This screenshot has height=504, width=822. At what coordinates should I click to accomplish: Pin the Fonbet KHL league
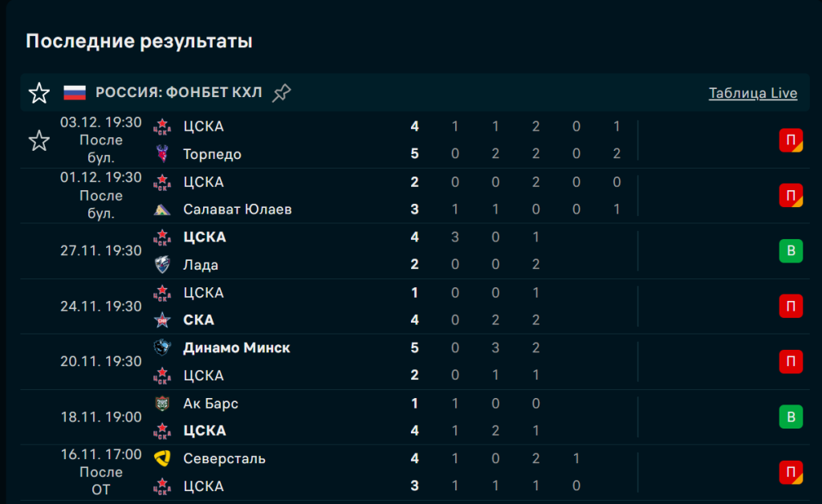281,93
